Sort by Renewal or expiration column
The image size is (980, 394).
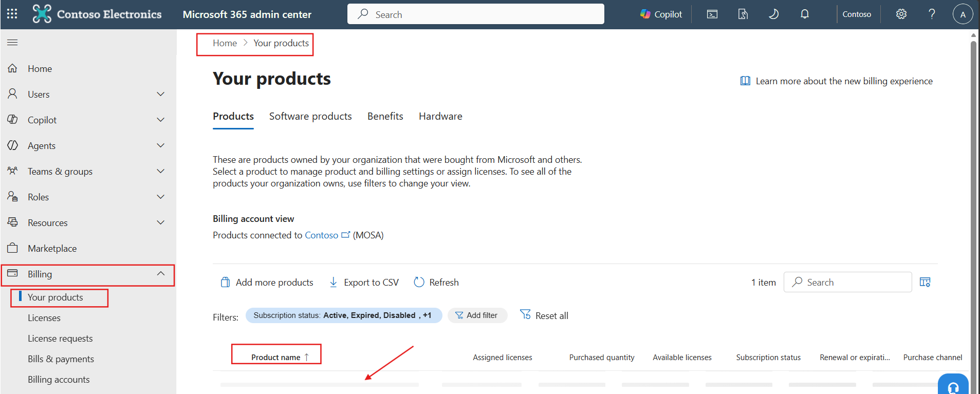[x=855, y=358]
